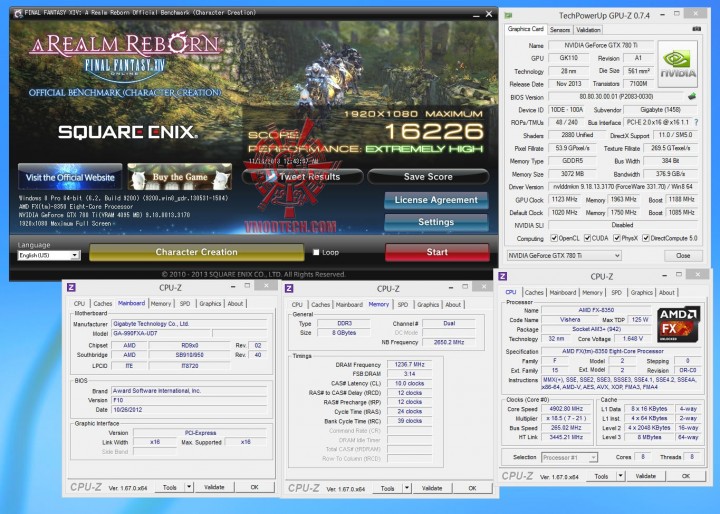Screen dimensions: 720x514
Task: Toggle the PhysX checkbox in GPU-Z
Action: [617, 238]
